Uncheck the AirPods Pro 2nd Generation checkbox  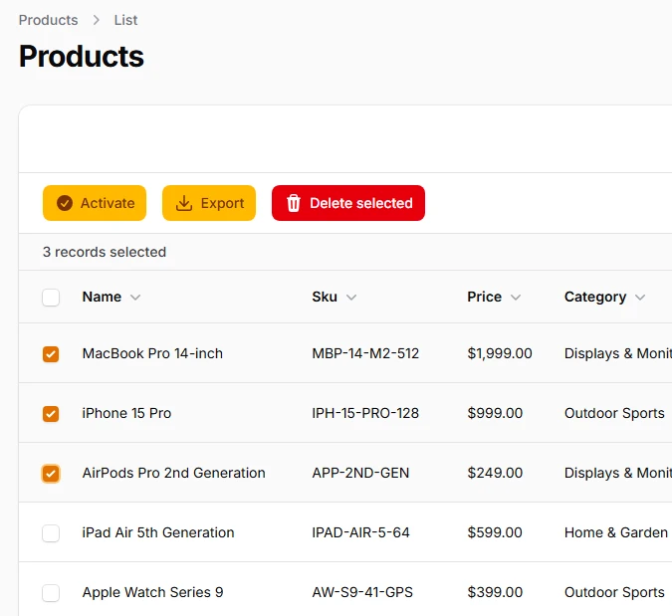coord(51,474)
